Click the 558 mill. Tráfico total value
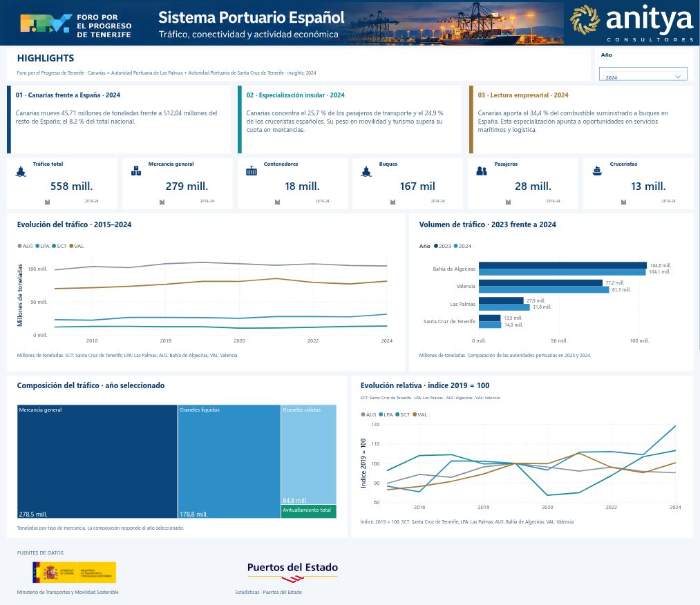The height and width of the screenshot is (605, 700). click(71, 186)
